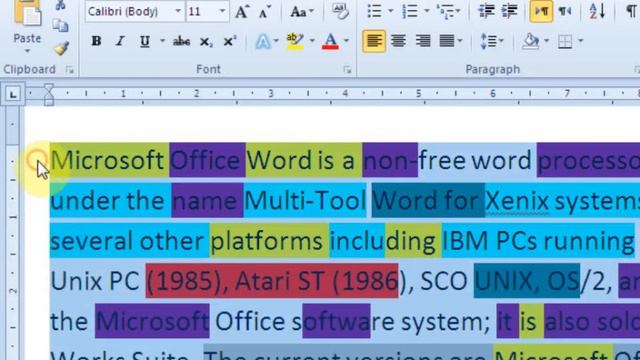Click the Shading paint bucket icon
The image size is (640, 360).
531,41
